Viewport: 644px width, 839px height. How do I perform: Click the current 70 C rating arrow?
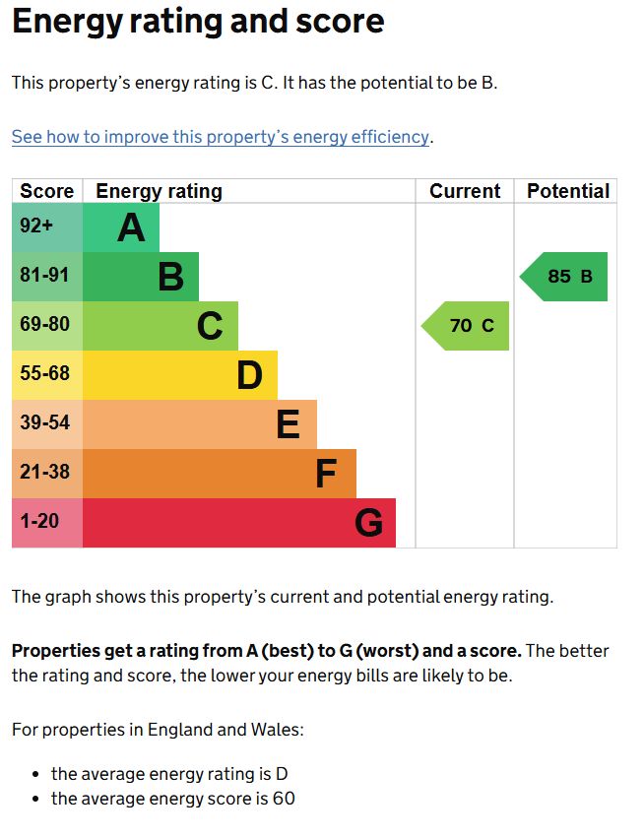tap(466, 326)
